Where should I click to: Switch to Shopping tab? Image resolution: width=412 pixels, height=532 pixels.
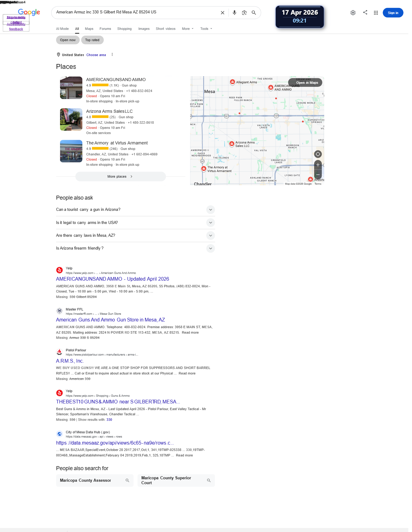[124, 29]
